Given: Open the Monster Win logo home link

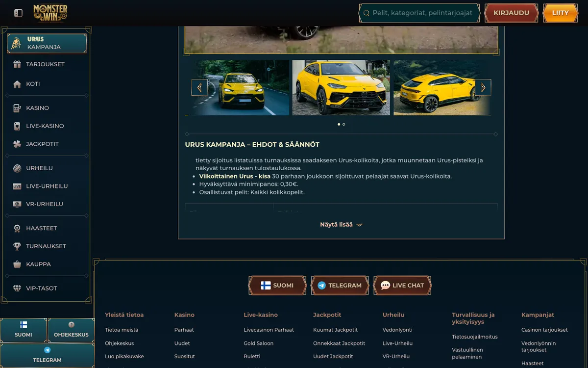Looking at the screenshot, I should tap(50, 13).
